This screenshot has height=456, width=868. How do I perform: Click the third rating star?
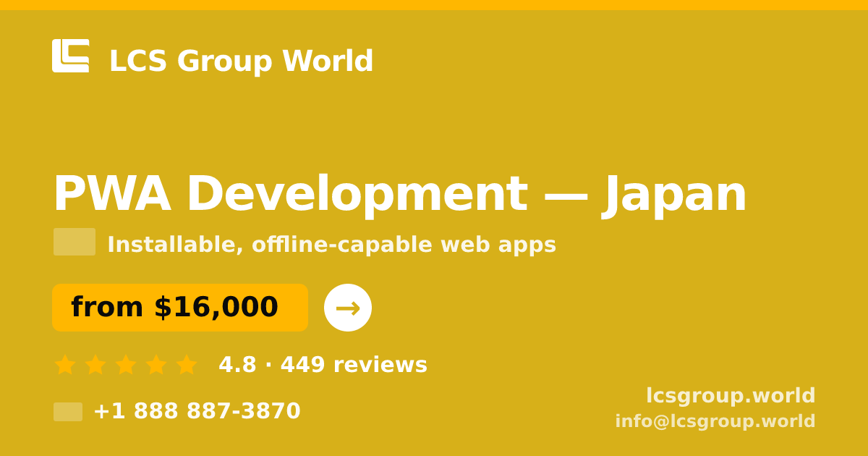click(126, 365)
